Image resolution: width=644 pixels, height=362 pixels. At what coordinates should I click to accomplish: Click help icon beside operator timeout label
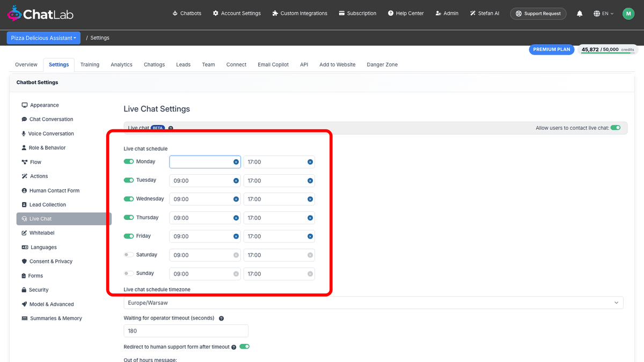click(x=221, y=318)
